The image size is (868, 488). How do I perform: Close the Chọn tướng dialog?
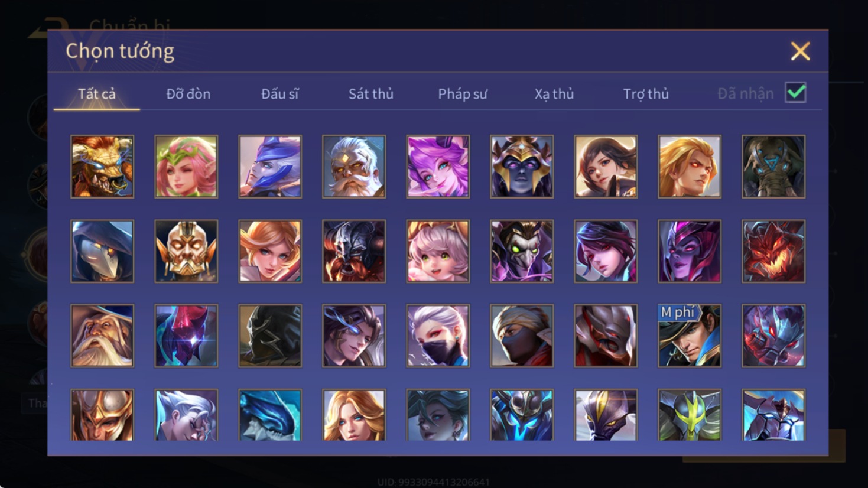click(x=800, y=51)
